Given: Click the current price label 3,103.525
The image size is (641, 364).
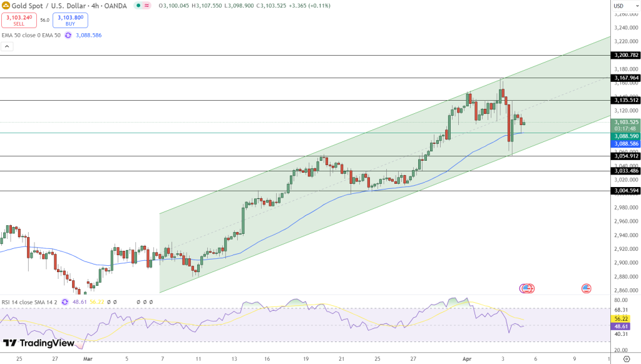Looking at the screenshot, I should tap(625, 122).
